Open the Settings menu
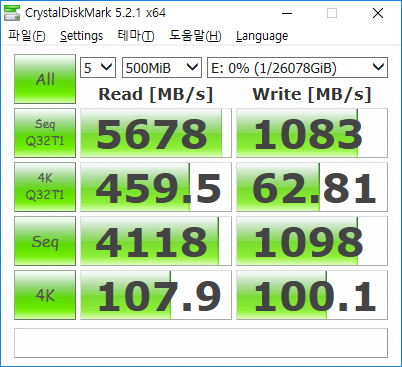Viewport: 402px width, 367px height. click(81, 36)
